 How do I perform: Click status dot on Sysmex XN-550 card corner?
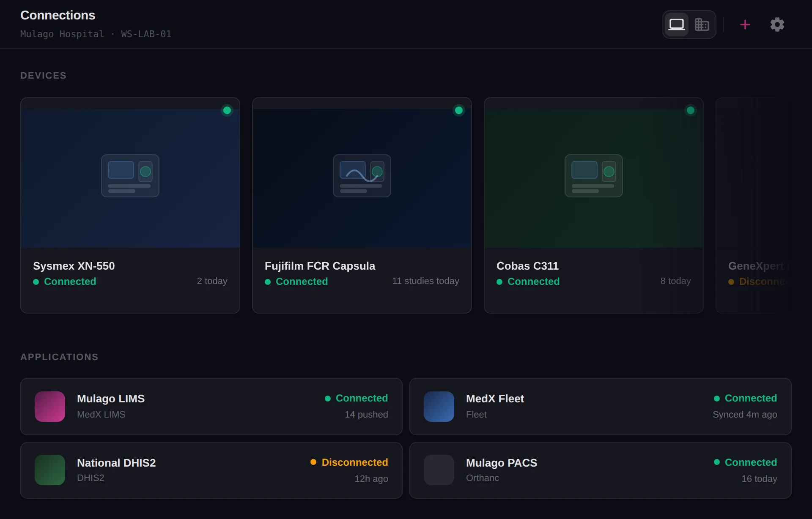227,110
